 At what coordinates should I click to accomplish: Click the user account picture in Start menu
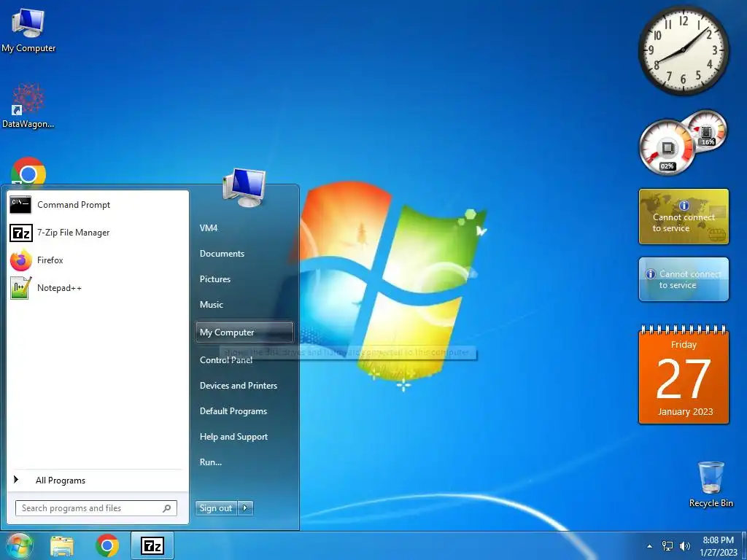(x=244, y=187)
